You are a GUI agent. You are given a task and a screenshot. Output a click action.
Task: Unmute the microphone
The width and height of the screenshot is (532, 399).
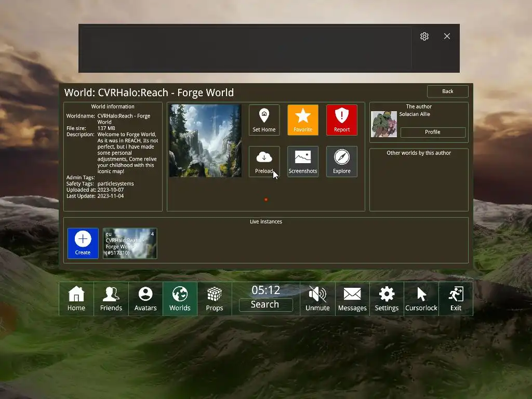tap(317, 299)
